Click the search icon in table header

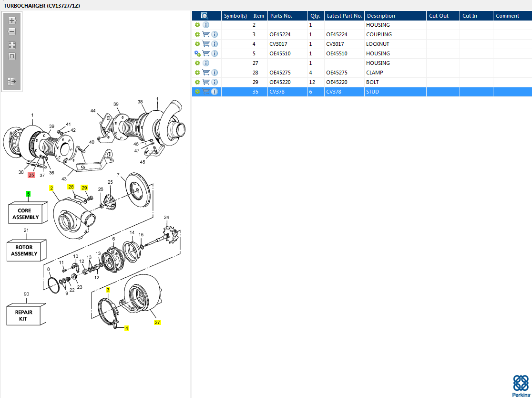pyautogui.click(x=204, y=16)
